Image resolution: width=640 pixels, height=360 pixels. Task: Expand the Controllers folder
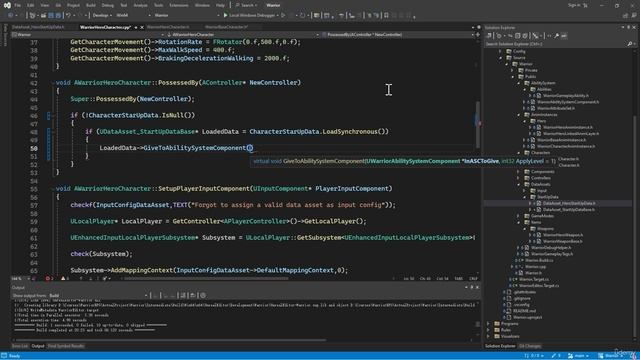[x=519, y=178]
